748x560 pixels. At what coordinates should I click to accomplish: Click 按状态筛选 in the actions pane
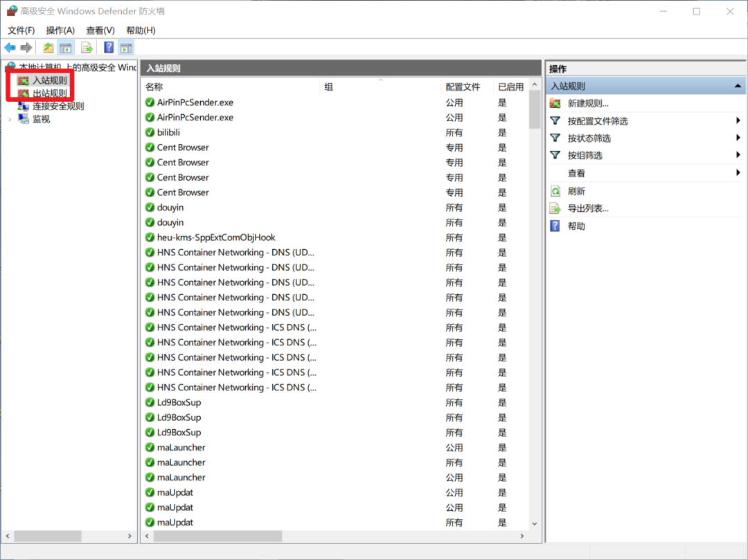coord(589,138)
